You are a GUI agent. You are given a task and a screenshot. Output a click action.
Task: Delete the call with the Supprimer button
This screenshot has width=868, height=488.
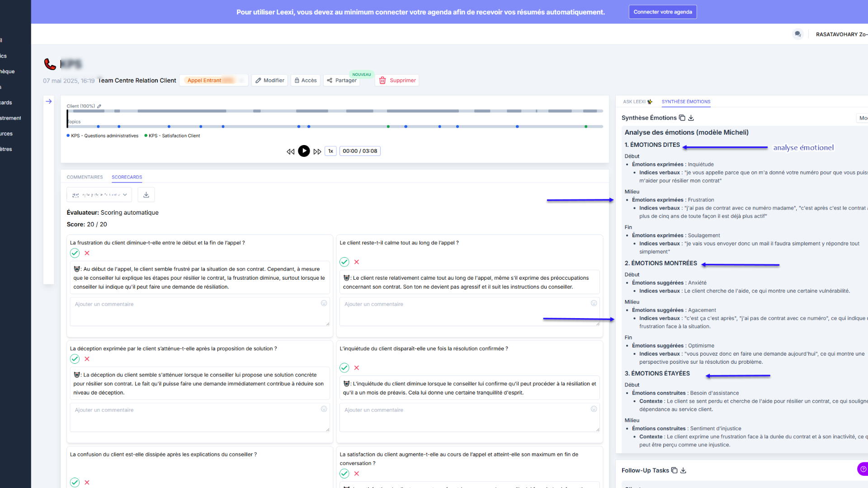pos(397,80)
